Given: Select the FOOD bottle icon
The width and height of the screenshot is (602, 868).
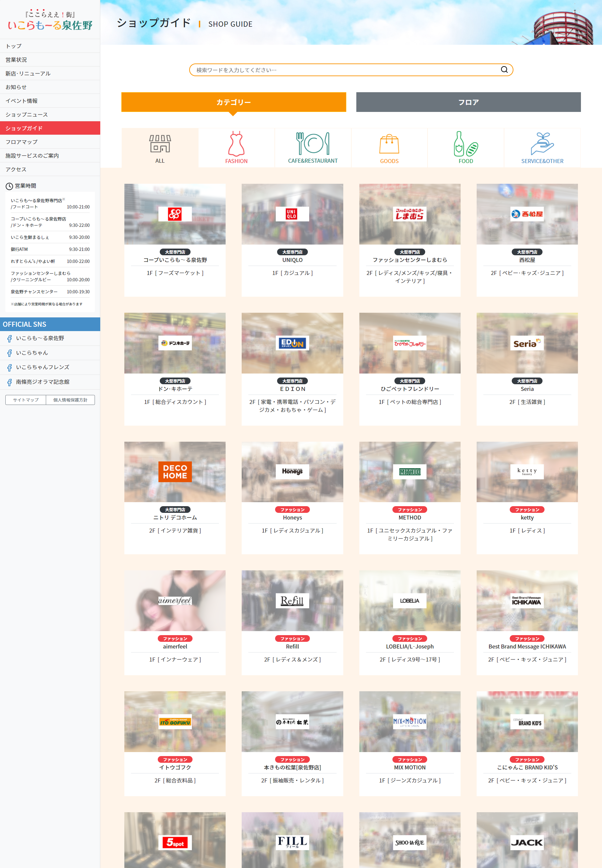Looking at the screenshot, I should 466,144.
